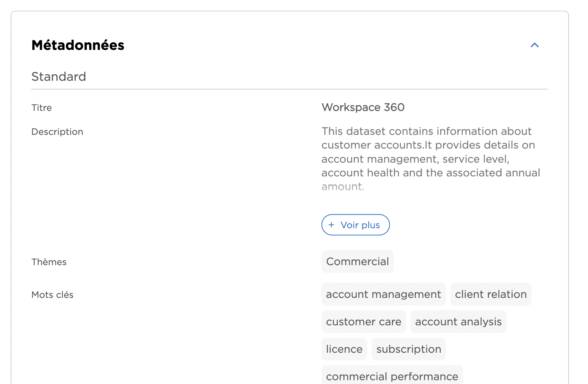The height and width of the screenshot is (384, 588).
Task: Click the account analysis keyword
Action: pyautogui.click(x=458, y=322)
